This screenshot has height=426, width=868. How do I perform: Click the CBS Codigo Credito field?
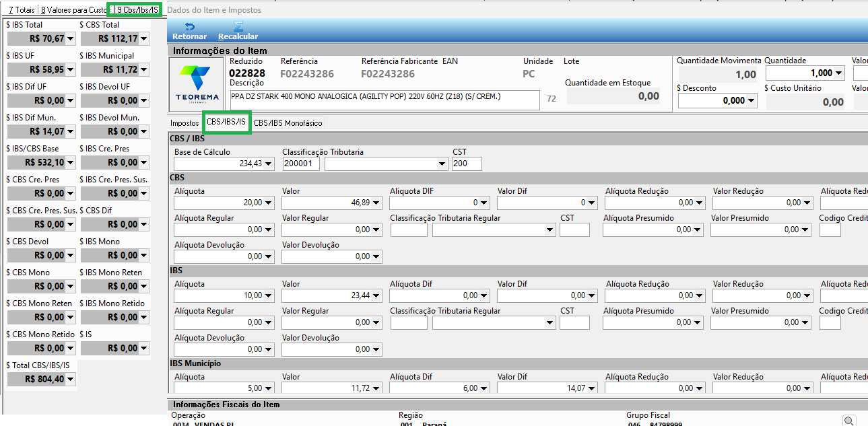click(x=830, y=229)
